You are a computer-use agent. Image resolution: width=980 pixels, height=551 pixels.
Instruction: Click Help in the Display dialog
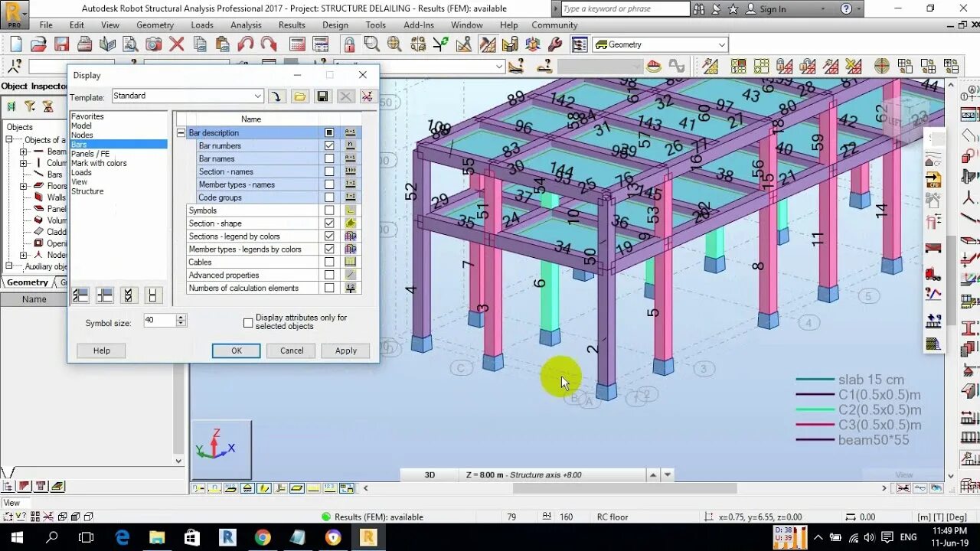click(x=102, y=350)
